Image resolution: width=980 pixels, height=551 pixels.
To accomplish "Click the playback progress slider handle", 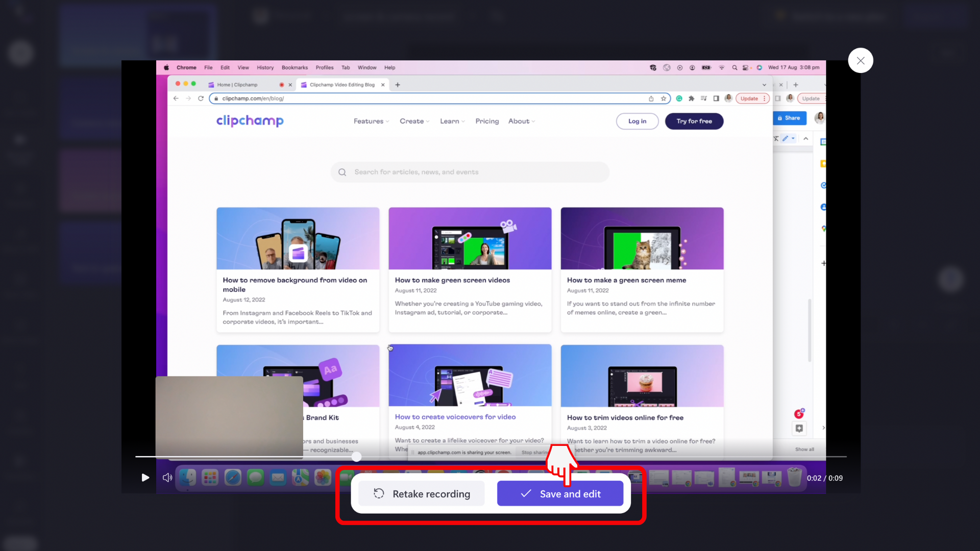I will pos(356,457).
